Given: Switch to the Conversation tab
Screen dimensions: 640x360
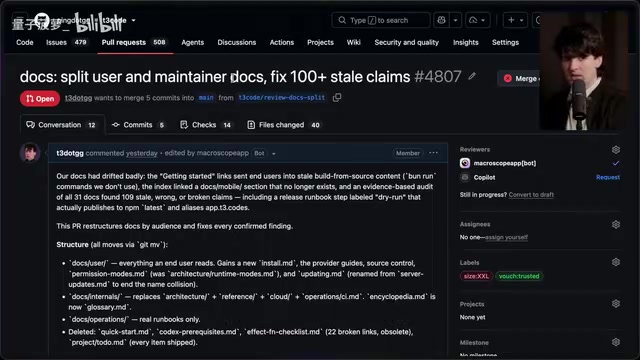Looking at the screenshot, I should click(x=61, y=125).
